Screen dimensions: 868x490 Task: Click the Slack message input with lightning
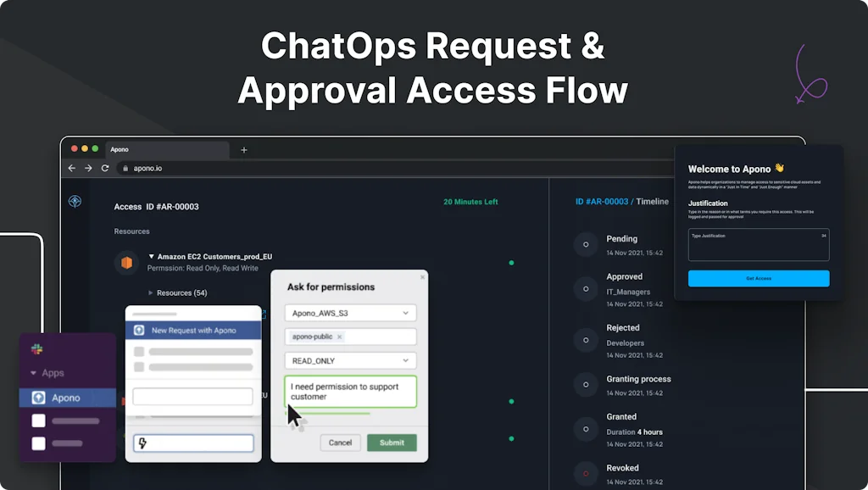(x=193, y=443)
